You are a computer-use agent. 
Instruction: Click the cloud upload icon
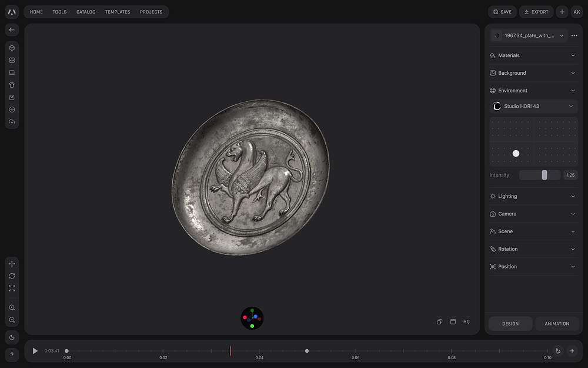(12, 122)
